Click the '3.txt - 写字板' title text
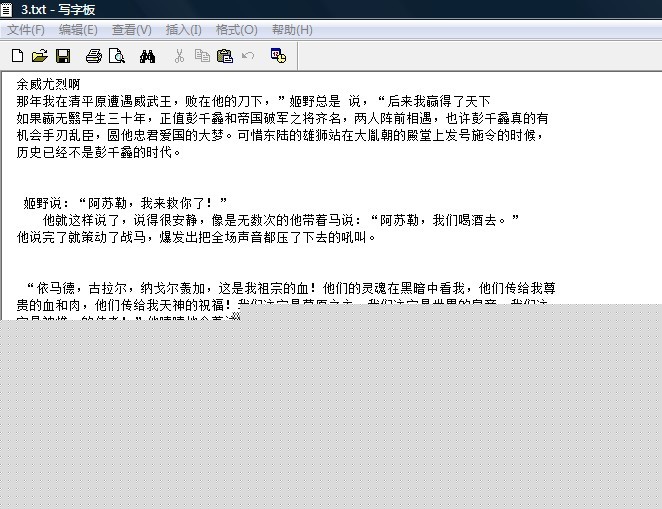The image size is (662, 509). click(x=58, y=9)
